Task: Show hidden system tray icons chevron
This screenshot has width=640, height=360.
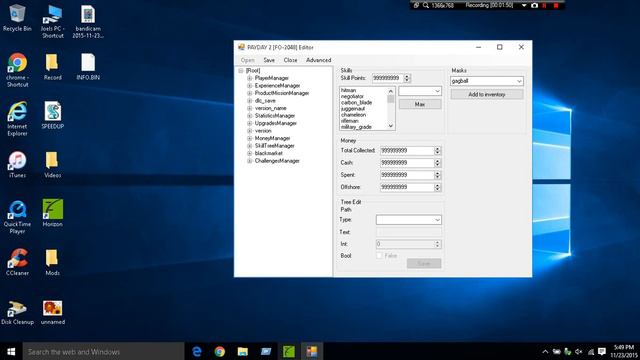Action: click(545, 351)
